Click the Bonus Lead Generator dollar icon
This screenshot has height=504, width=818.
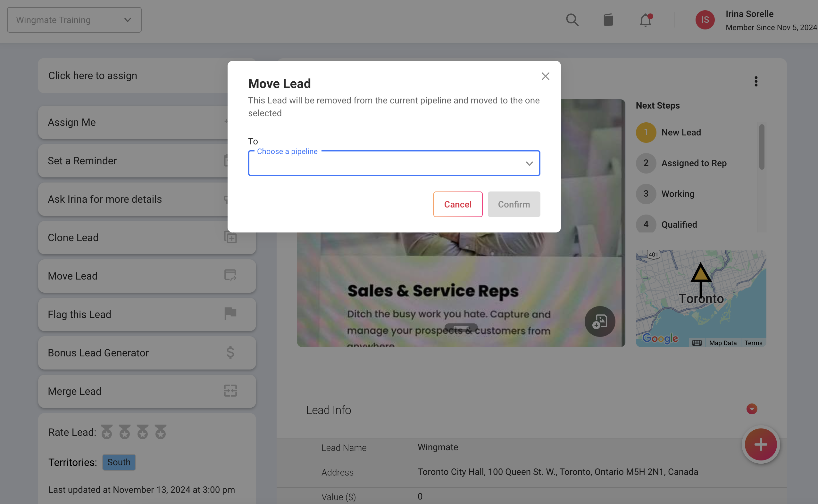point(230,352)
